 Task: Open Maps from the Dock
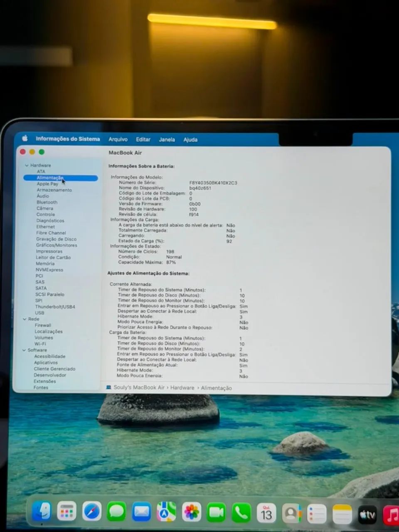tap(166, 512)
